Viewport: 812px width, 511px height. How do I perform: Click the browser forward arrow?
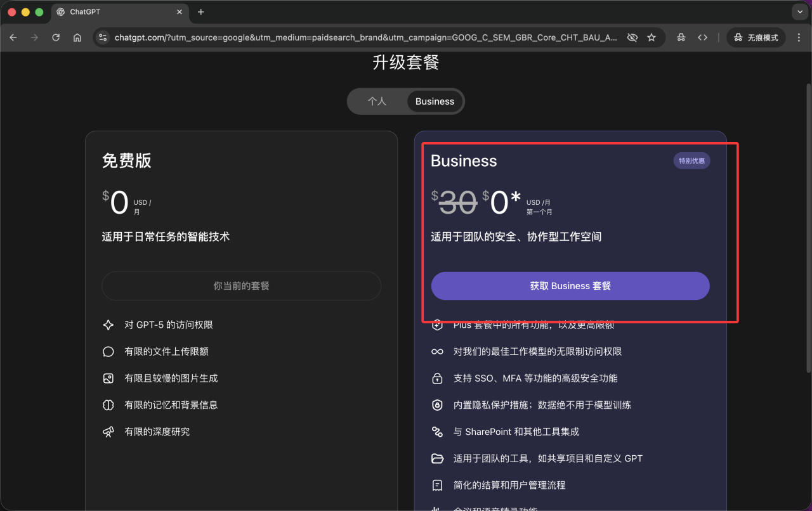[34, 37]
